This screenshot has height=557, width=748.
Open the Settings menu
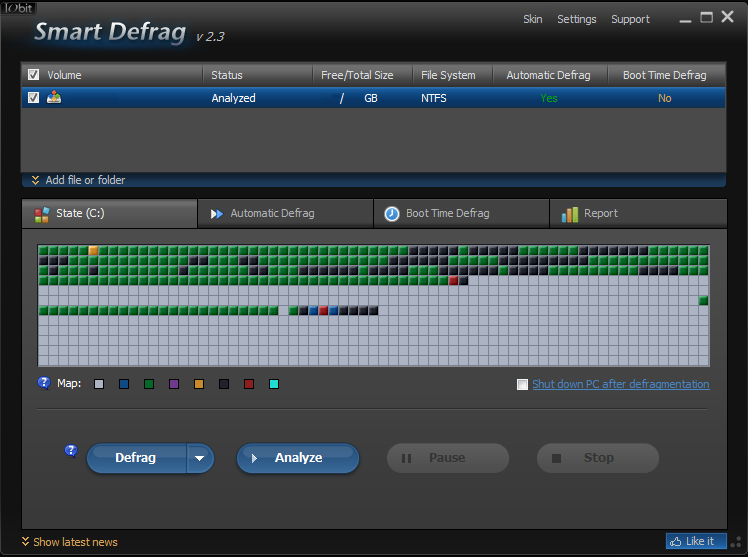(577, 19)
